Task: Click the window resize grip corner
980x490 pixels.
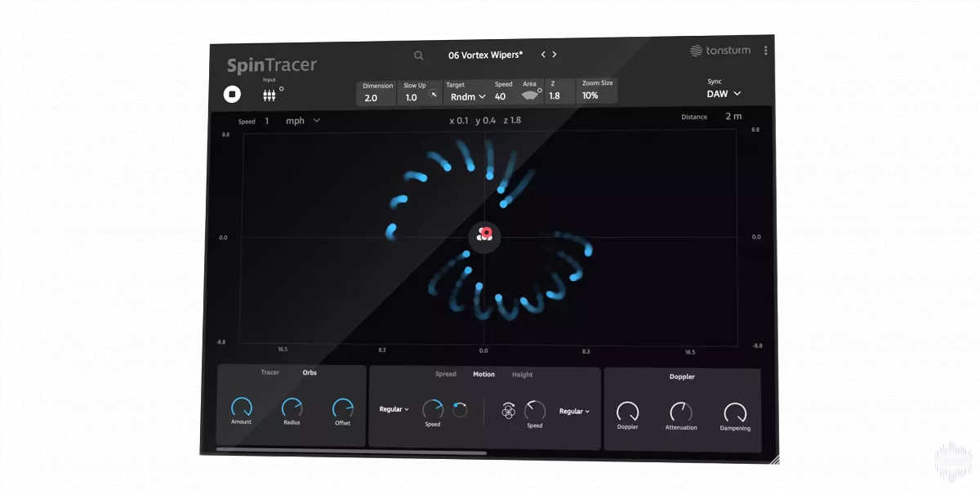Action: click(773, 459)
